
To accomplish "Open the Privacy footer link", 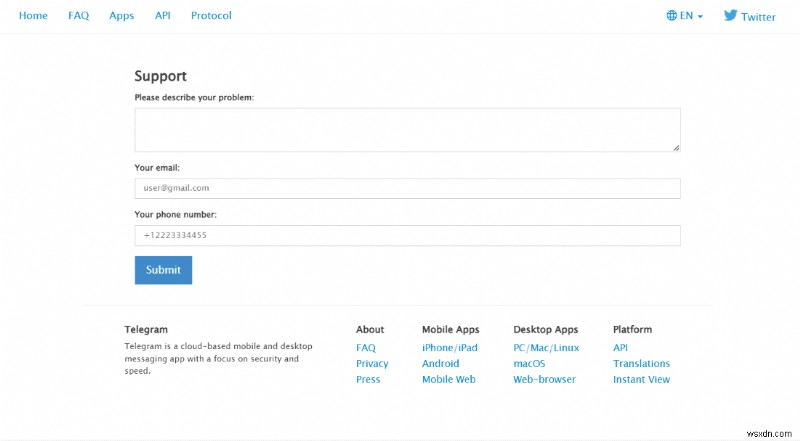I will 372,363.
